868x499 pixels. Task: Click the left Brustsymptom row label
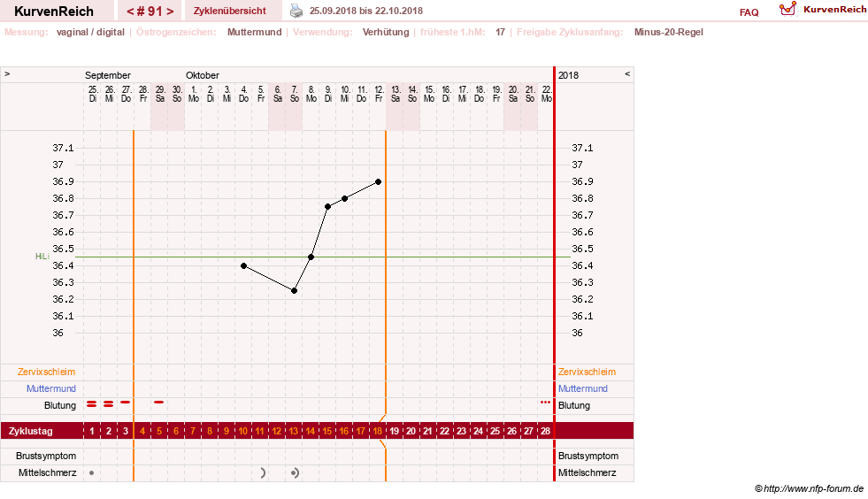point(46,456)
